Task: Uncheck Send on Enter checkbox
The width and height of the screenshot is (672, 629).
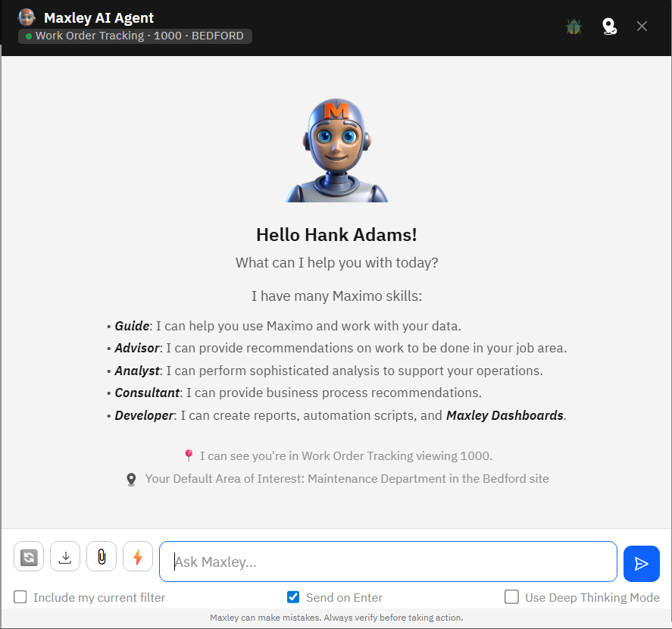Action: coord(293,597)
